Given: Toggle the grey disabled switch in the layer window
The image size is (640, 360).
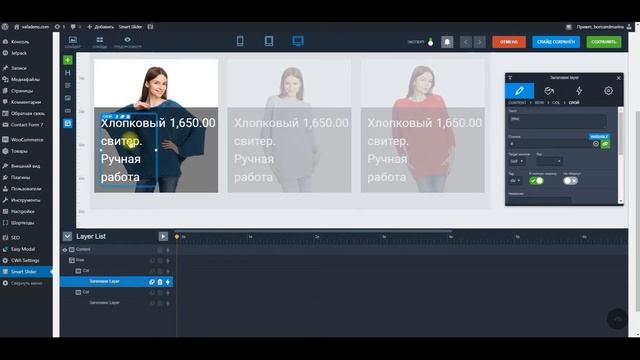Looking at the screenshot, I should tap(570, 180).
